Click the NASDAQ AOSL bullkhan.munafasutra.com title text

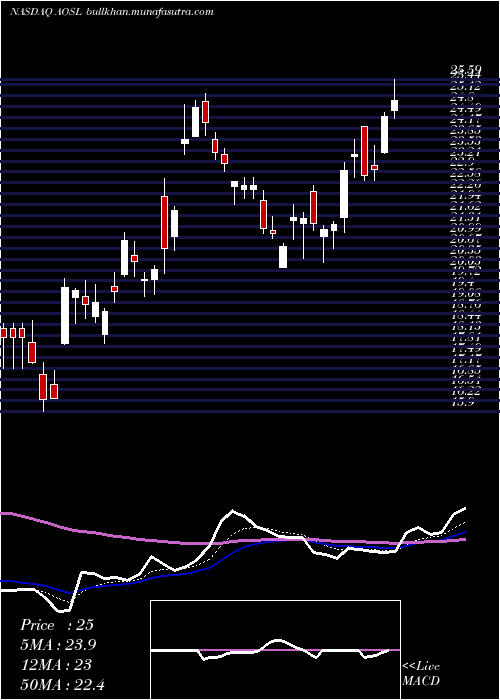(111, 12)
